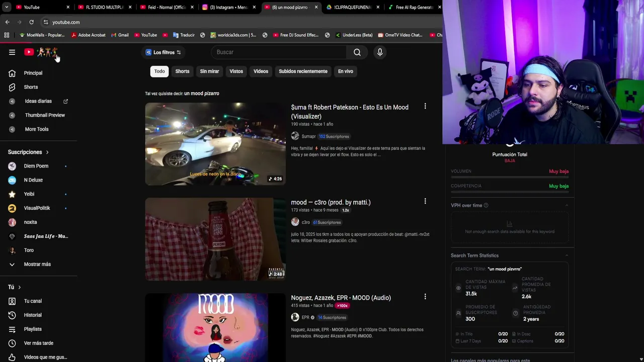This screenshot has width=644, height=362.
Task: Open 'mood — c3ro (prod. by matti.)' title
Action: 331,202
